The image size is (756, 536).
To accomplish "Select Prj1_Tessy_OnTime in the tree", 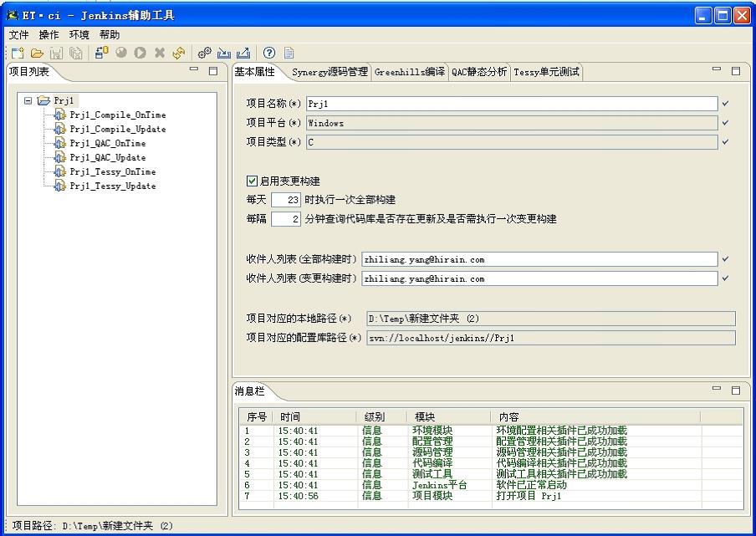I will [113, 171].
